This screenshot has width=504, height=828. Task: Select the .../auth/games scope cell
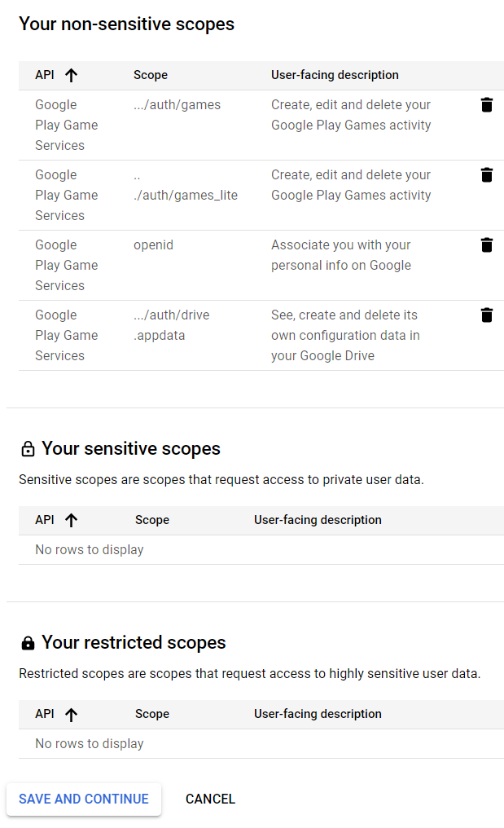point(177,105)
